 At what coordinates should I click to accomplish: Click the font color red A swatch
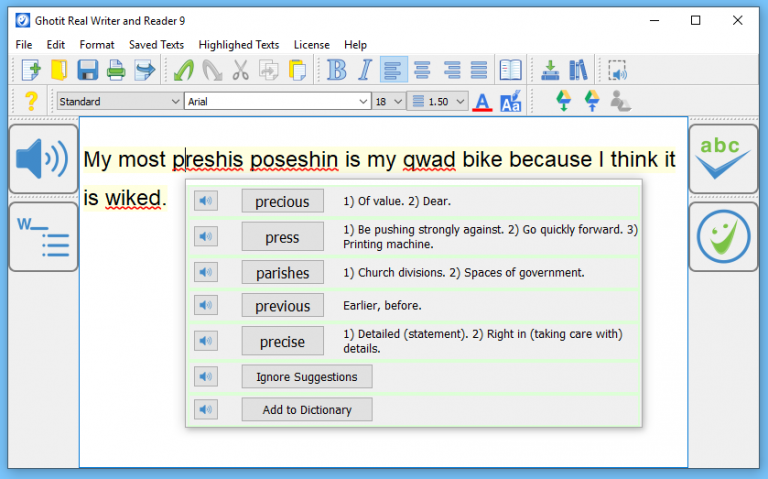point(482,101)
